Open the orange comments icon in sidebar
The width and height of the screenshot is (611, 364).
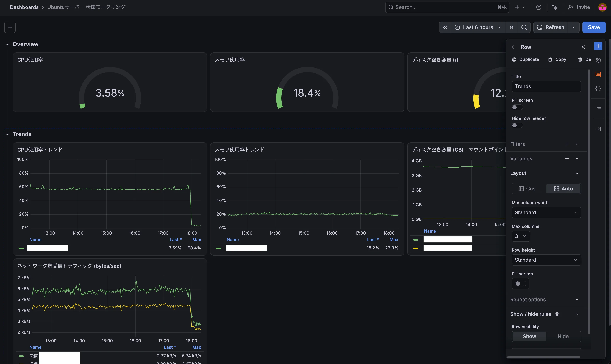click(x=598, y=74)
